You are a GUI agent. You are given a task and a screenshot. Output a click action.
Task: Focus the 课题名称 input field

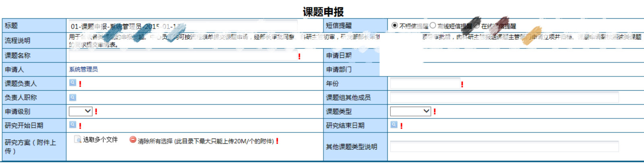point(183,56)
